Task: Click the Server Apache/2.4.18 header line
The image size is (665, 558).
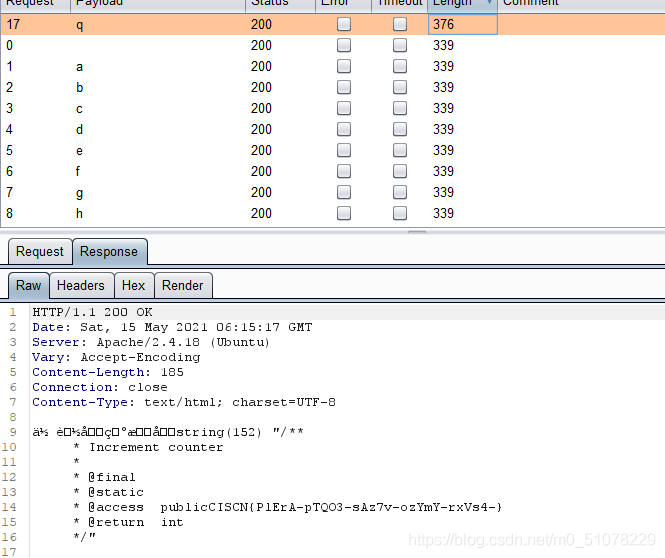Action: click(x=151, y=342)
